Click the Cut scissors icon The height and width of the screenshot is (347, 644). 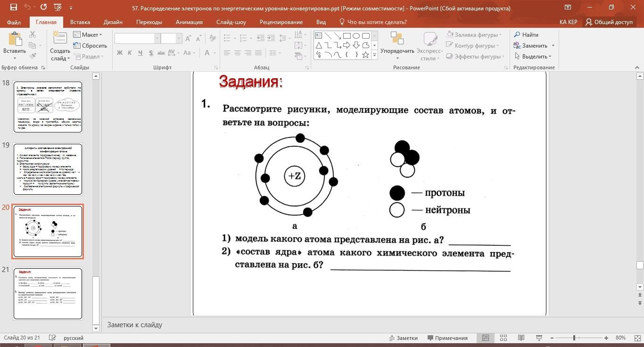(33, 34)
